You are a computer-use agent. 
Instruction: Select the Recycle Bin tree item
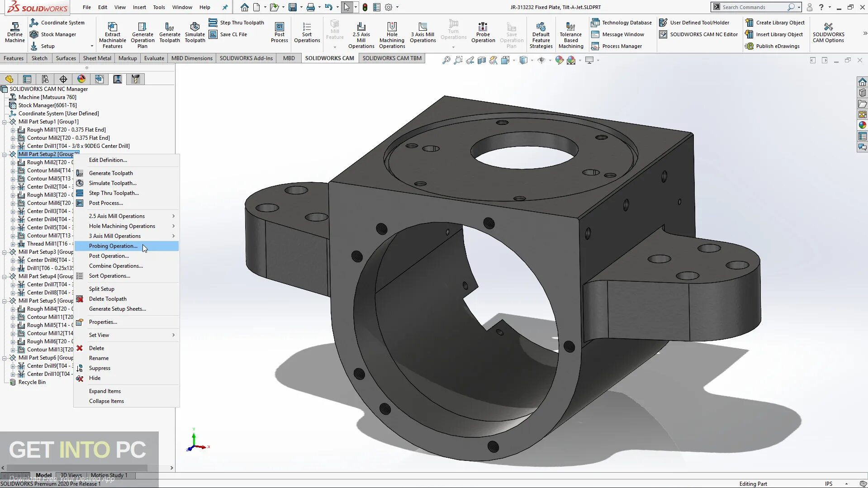32,382
